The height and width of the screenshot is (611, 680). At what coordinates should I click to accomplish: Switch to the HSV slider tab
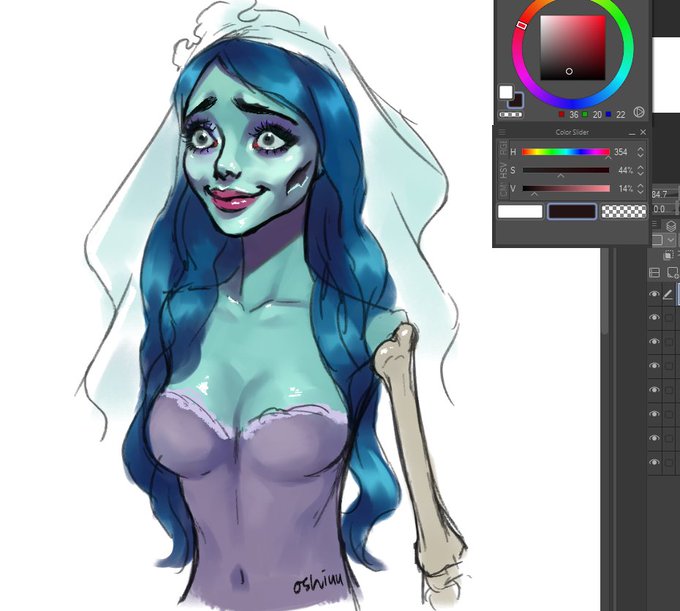[503, 170]
